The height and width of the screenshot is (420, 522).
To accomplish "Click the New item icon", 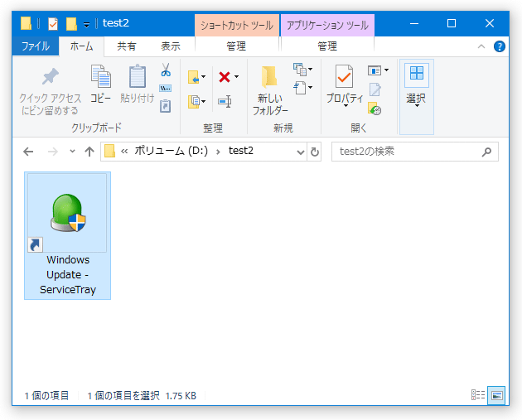I will click(300, 70).
